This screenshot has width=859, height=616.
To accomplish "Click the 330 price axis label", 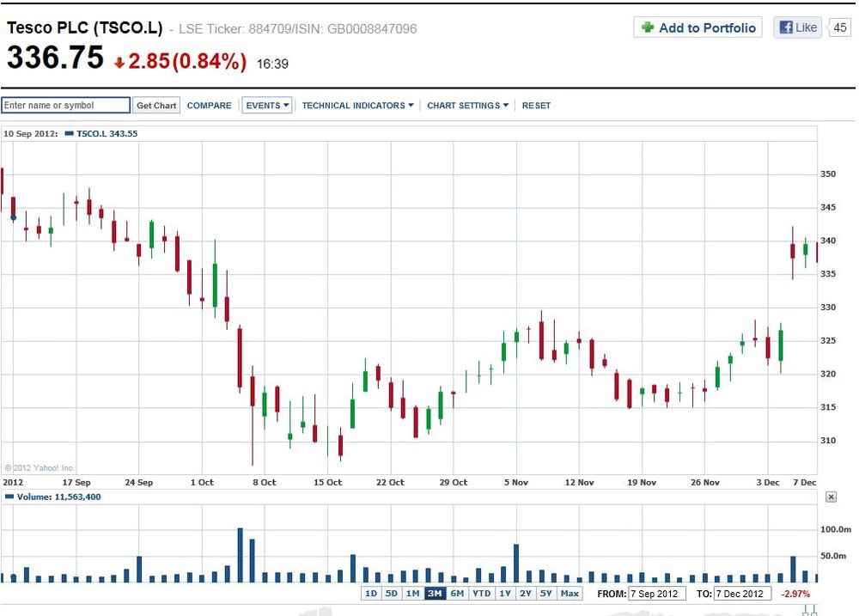I will tap(828, 308).
